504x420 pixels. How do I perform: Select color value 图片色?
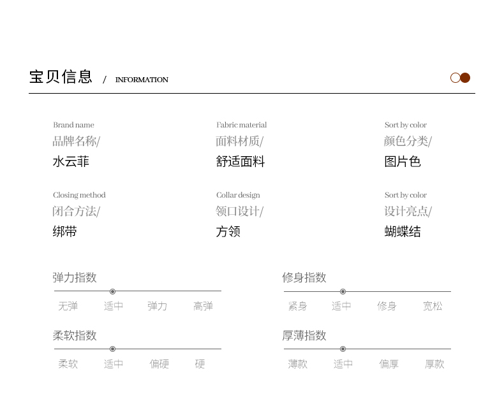click(x=403, y=161)
